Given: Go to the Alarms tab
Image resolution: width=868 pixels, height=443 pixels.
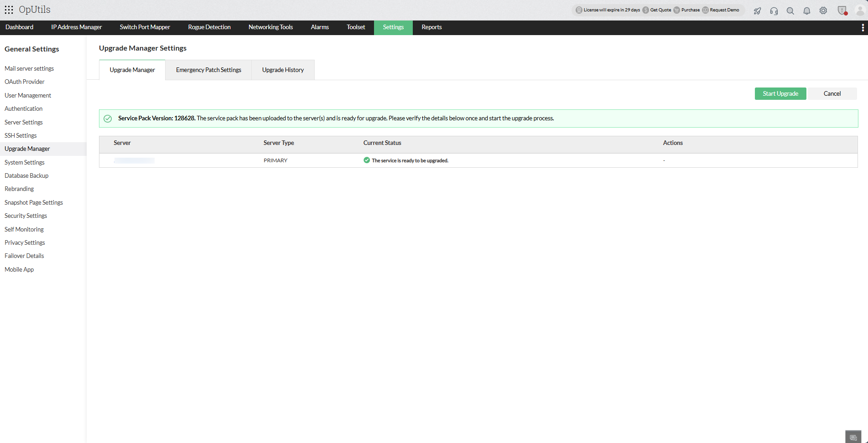Looking at the screenshot, I should [x=320, y=27].
